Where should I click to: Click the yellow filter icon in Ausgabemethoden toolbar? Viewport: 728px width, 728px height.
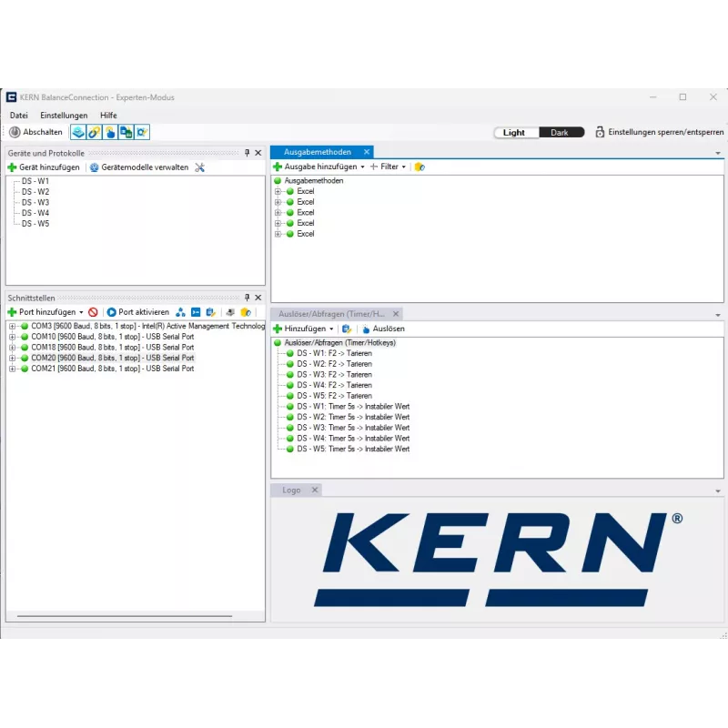pyautogui.click(x=419, y=167)
